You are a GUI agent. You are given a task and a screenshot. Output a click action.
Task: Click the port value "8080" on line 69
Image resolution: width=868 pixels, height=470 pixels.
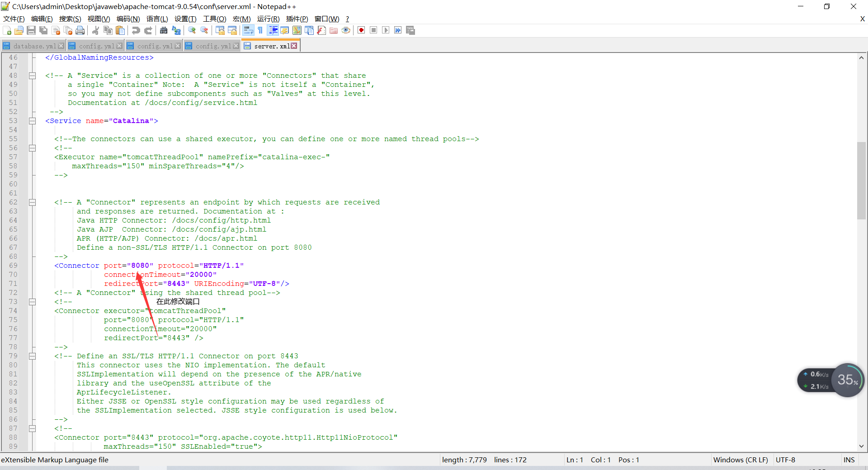click(140, 266)
